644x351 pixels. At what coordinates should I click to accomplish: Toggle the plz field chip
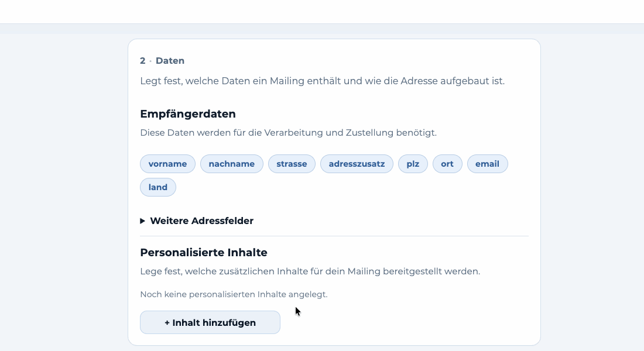pos(413,164)
